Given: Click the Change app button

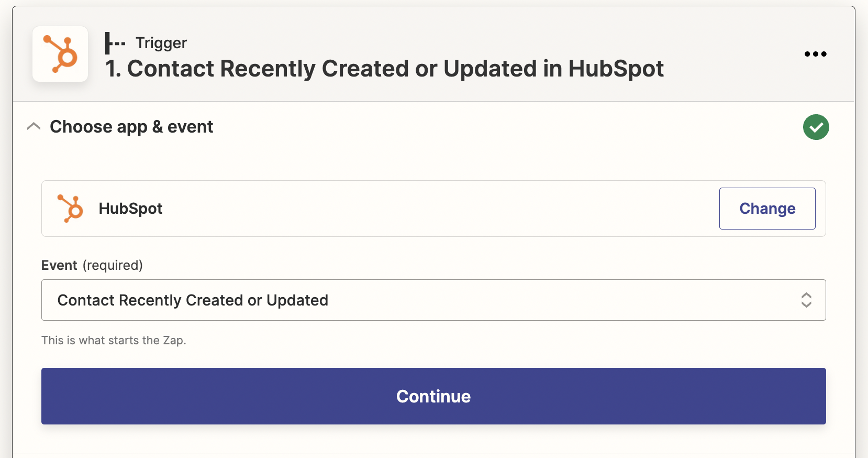Looking at the screenshot, I should click(x=767, y=209).
